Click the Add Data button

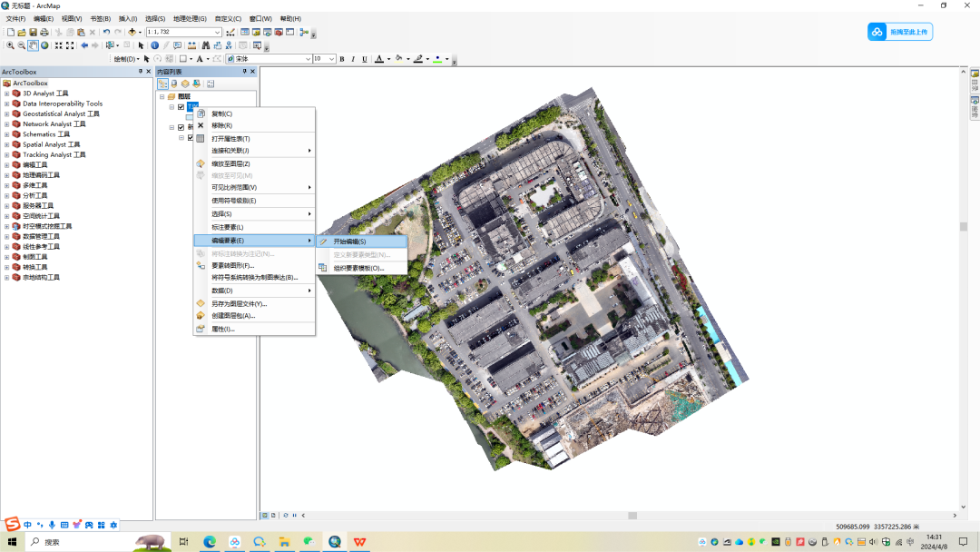tap(132, 32)
